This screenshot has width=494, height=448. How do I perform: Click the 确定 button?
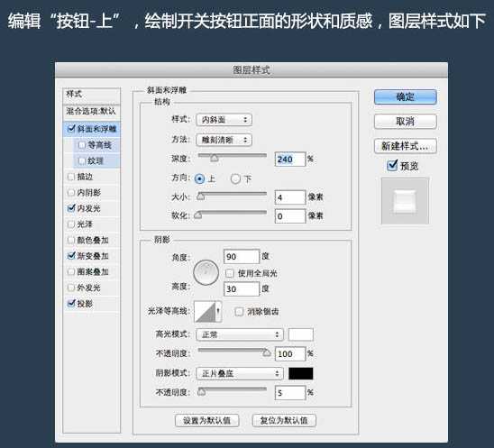(405, 96)
